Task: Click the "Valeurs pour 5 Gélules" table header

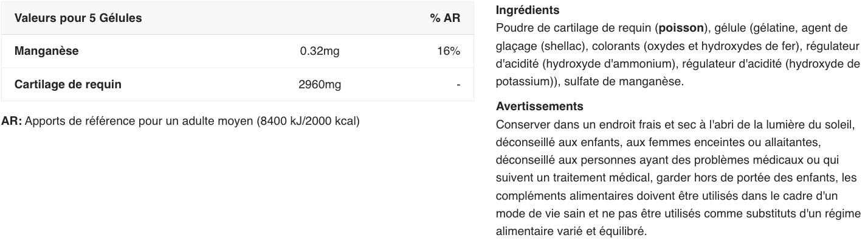Action: [78, 18]
